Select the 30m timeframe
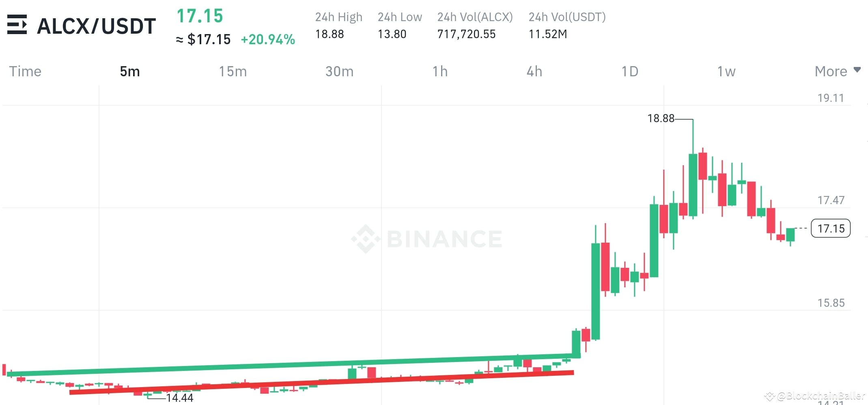The height and width of the screenshot is (405, 868). coord(340,71)
